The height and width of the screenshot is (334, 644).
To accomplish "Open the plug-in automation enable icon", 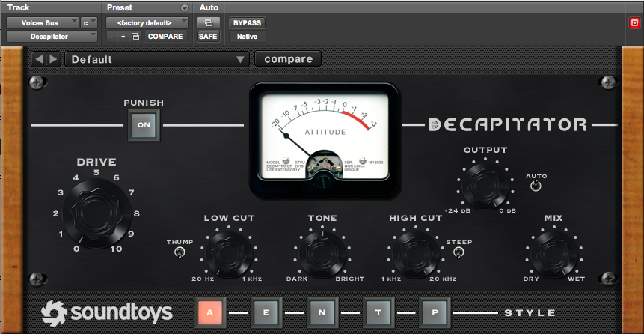I will pos(209,23).
